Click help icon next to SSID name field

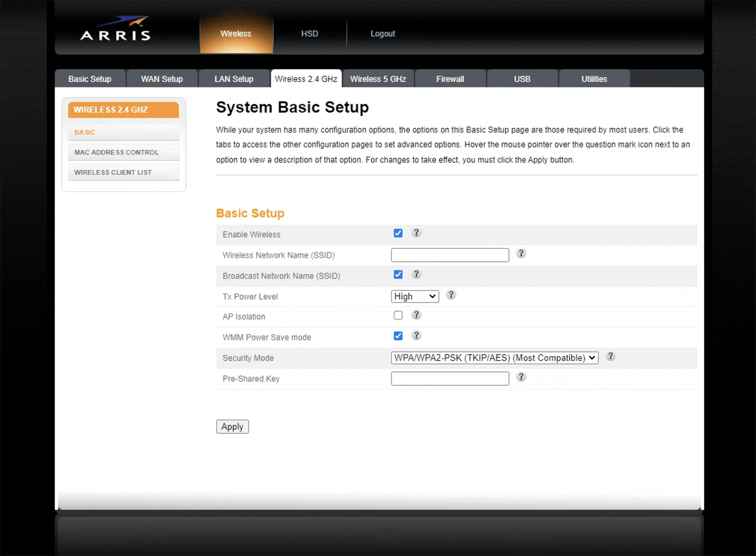coord(521,254)
